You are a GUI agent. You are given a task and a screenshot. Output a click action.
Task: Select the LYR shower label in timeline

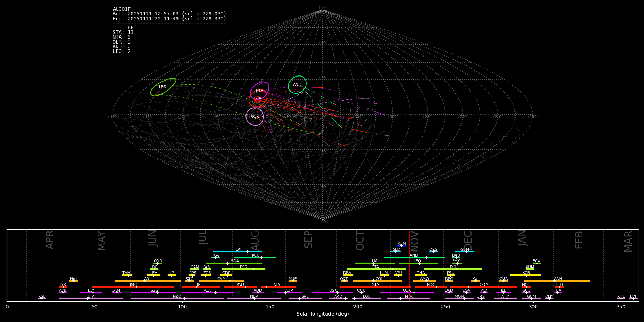[63, 285]
